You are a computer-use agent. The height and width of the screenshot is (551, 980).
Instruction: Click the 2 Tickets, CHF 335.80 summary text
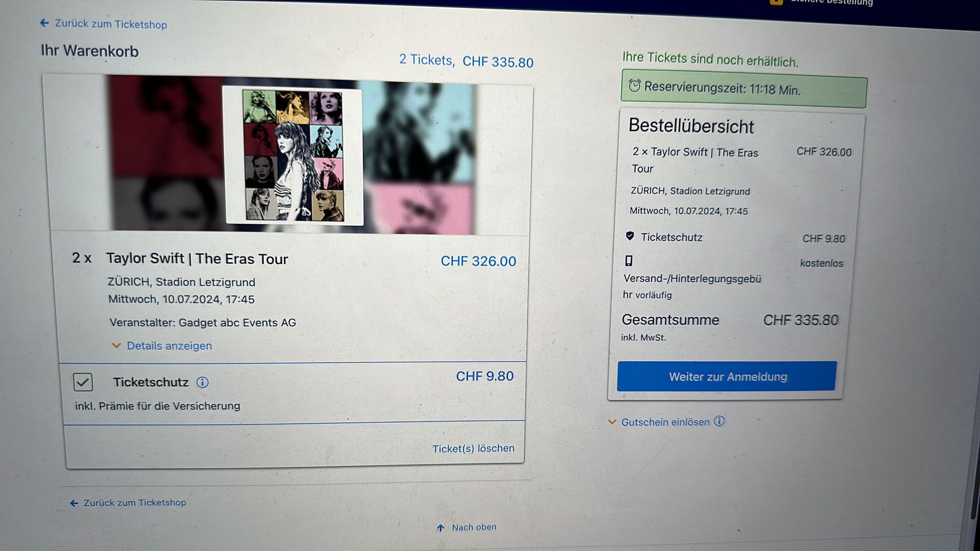[466, 61]
